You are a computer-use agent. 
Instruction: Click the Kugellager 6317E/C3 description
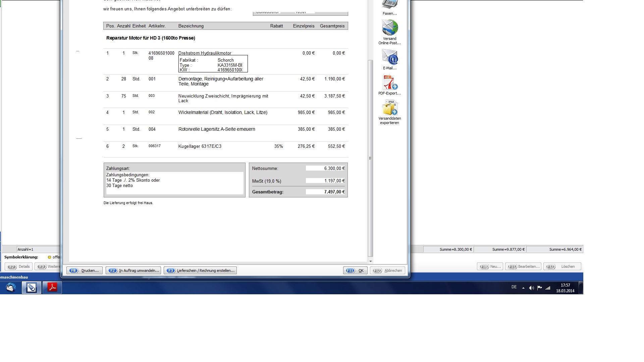pos(200,146)
